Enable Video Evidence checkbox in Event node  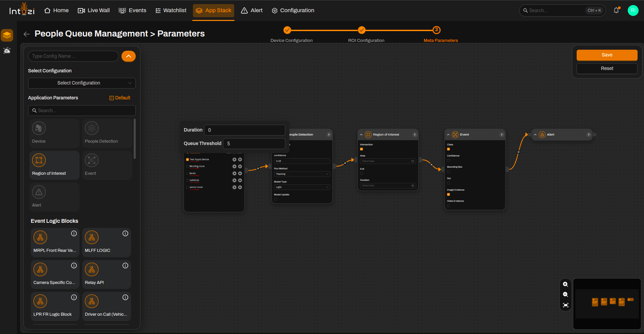(x=448, y=206)
